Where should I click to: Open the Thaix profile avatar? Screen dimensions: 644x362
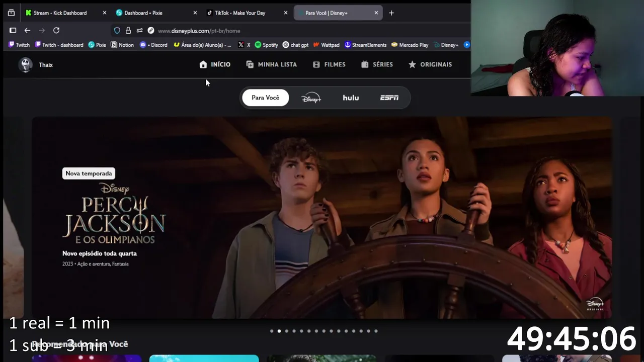point(26,65)
